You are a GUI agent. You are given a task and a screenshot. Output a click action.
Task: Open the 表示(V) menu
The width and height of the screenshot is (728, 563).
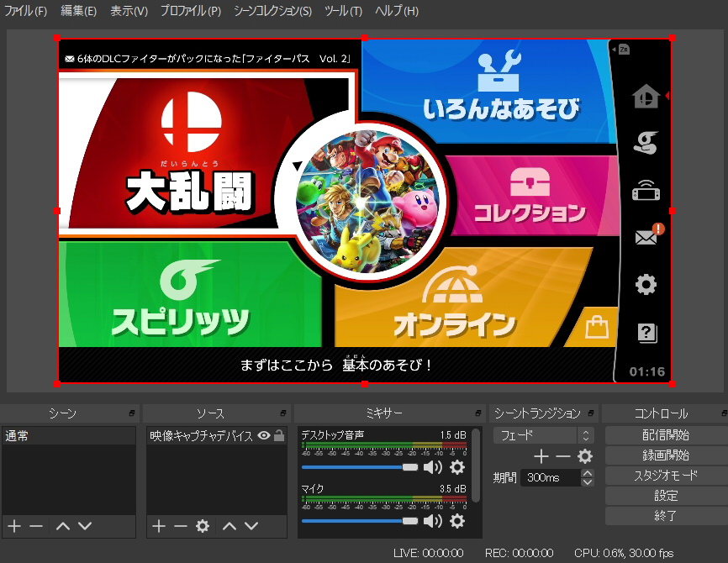129,11
